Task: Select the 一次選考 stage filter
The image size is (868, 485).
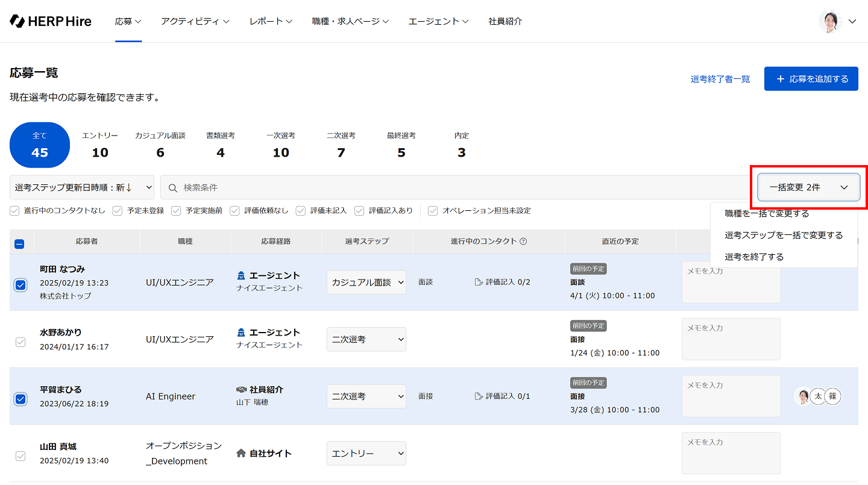Action: coord(281,145)
